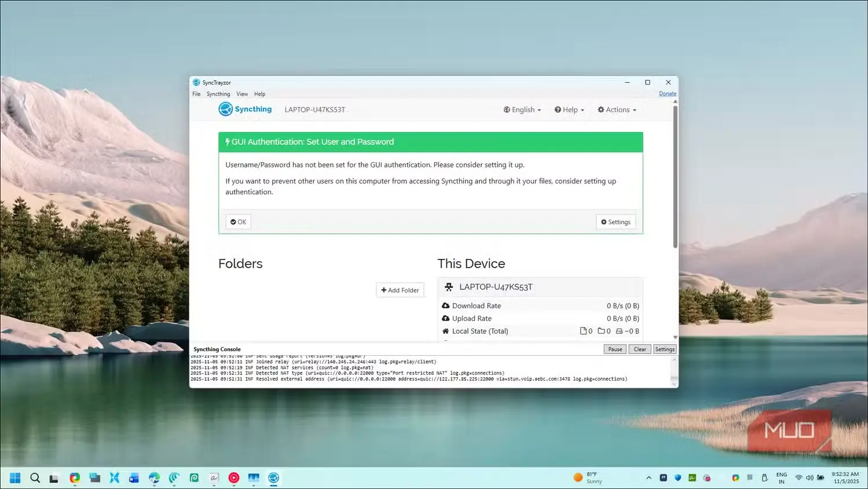This screenshot has height=489, width=868.
Task: Open the Windows Start menu
Action: 15,478
